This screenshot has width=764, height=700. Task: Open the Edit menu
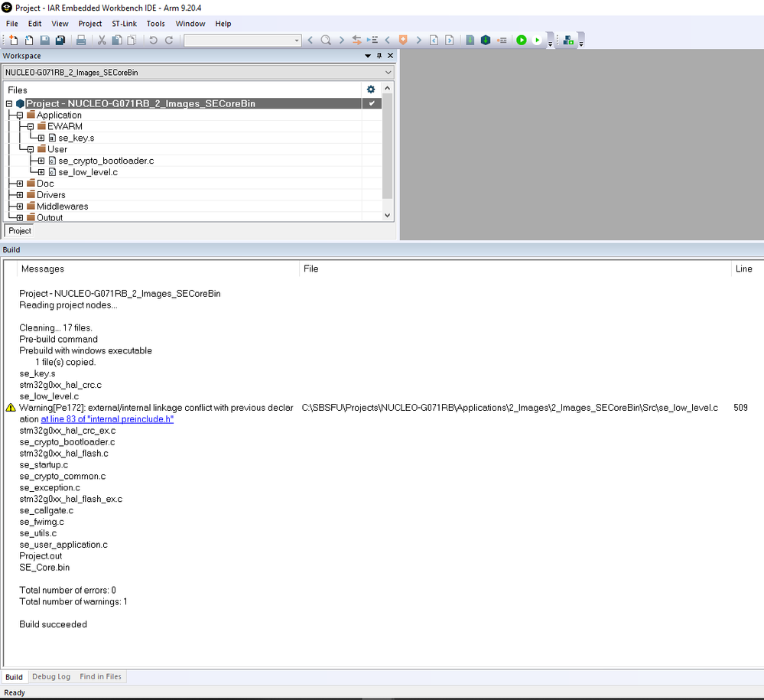[x=34, y=24]
